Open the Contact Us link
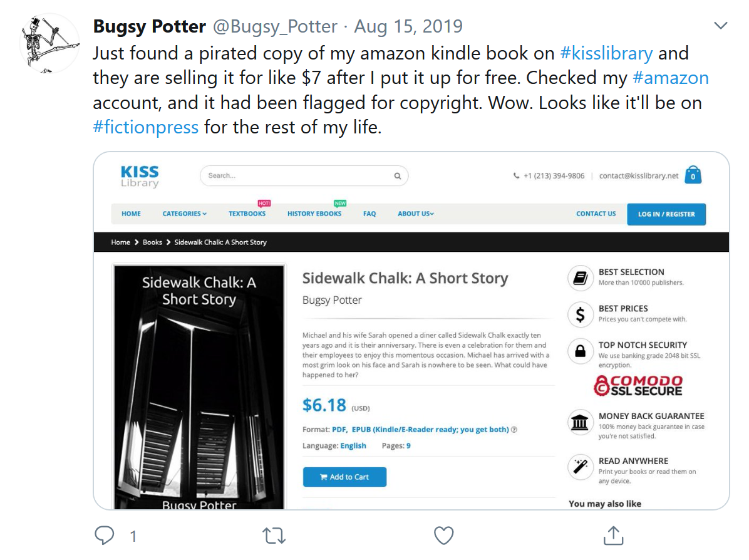This screenshot has width=749, height=560. point(596,214)
